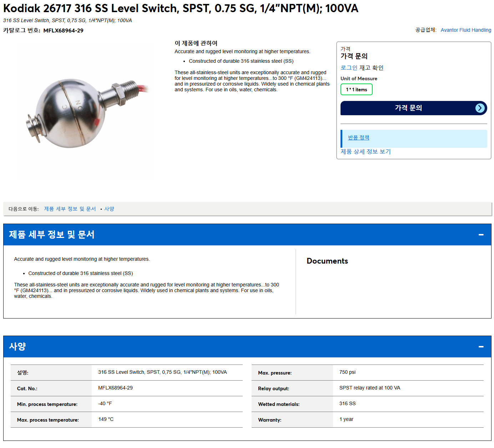
Task: Click the 재고 확인 text beside 로그인
Action: (x=371, y=68)
